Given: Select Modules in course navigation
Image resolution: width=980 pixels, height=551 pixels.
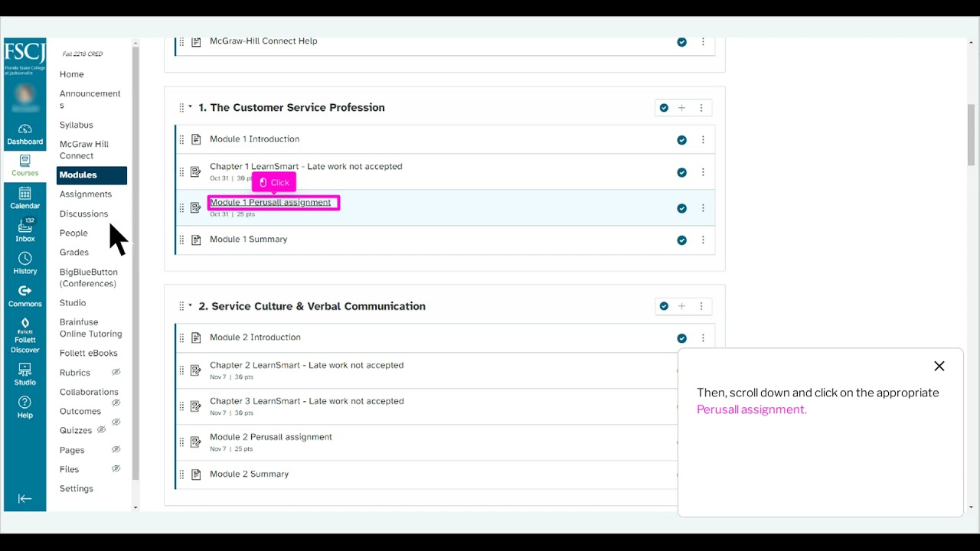Looking at the screenshot, I should pos(92,175).
